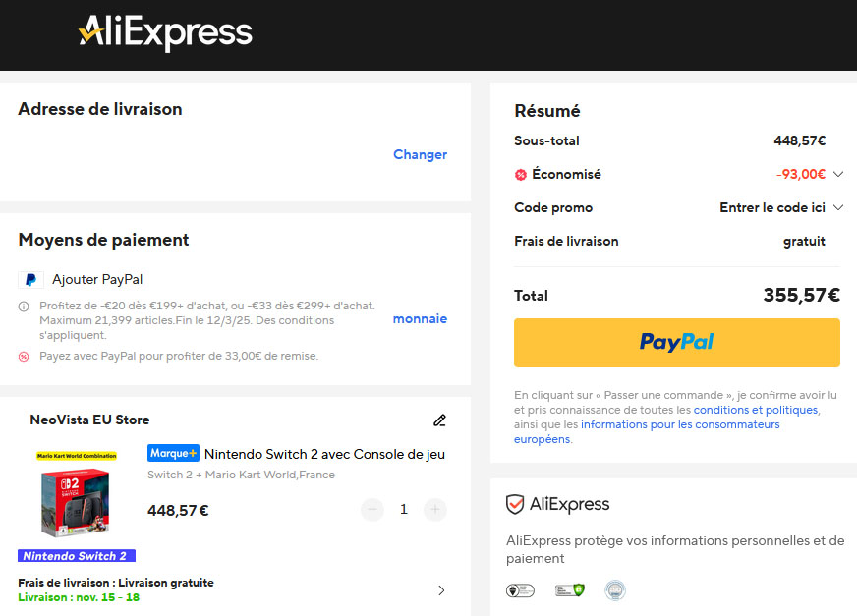Click the Nintendo Switch 2 product thumbnail
857x616 pixels.
[77, 496]
